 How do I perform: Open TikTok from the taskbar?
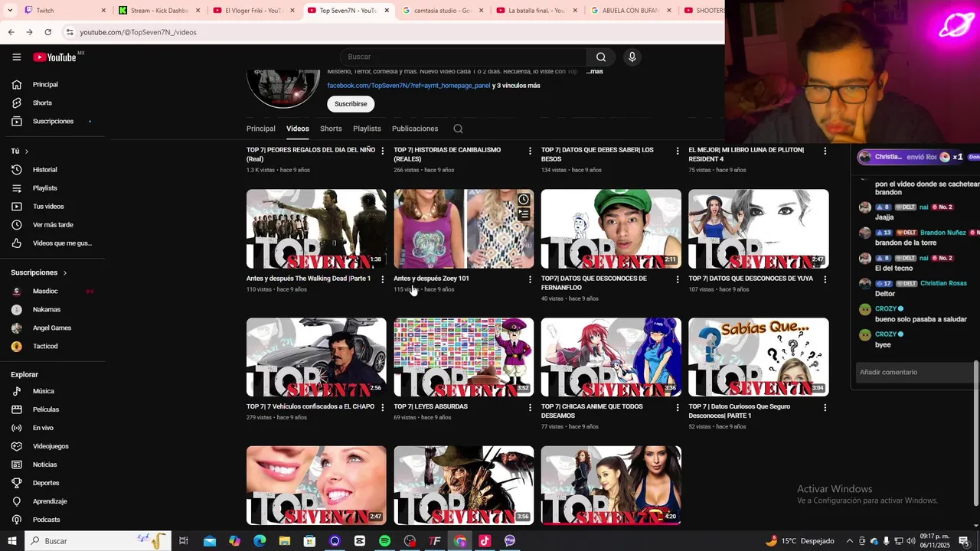tap(485, 541)
